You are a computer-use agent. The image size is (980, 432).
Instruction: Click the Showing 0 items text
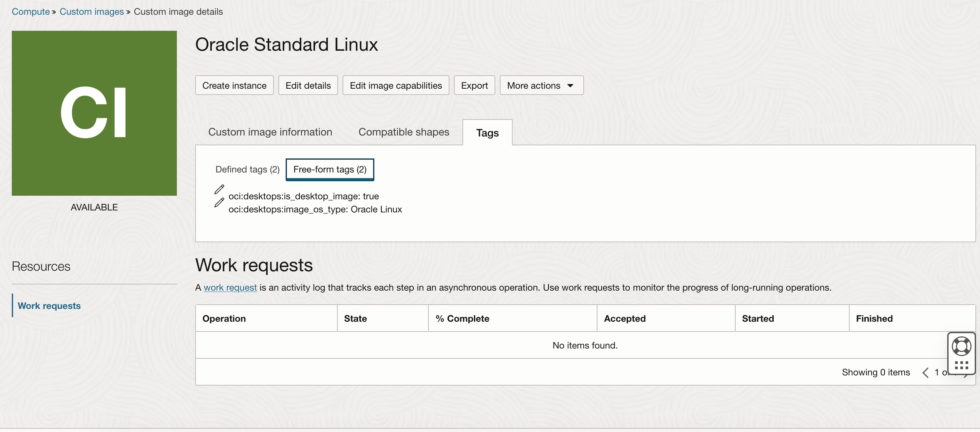(x=876, y=372)
